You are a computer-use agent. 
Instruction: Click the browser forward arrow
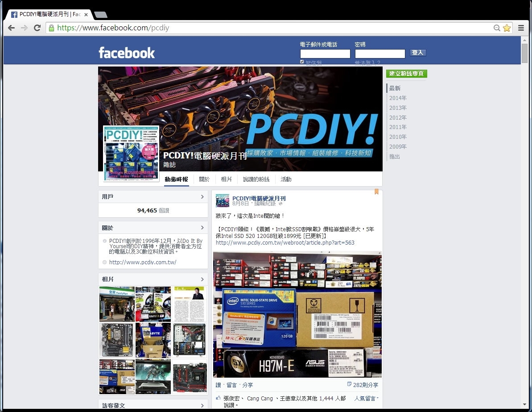click(24, 28)
